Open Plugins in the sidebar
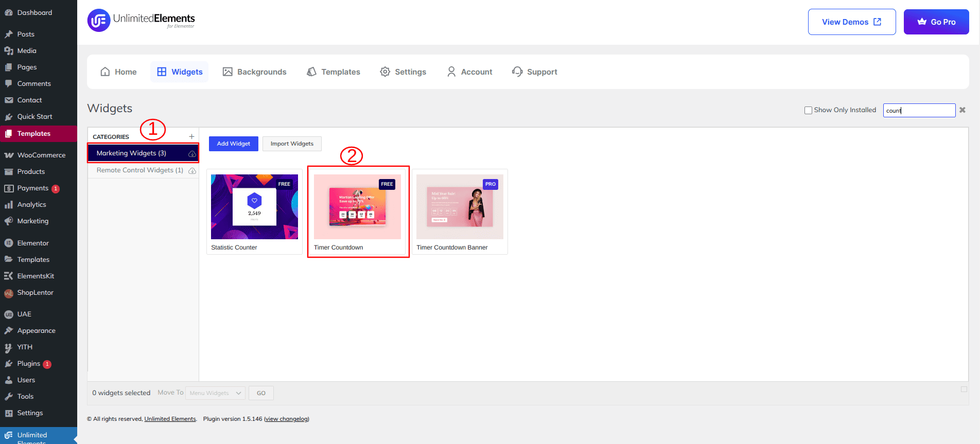The width and height of the screenshot is (980, 444). 39,363
